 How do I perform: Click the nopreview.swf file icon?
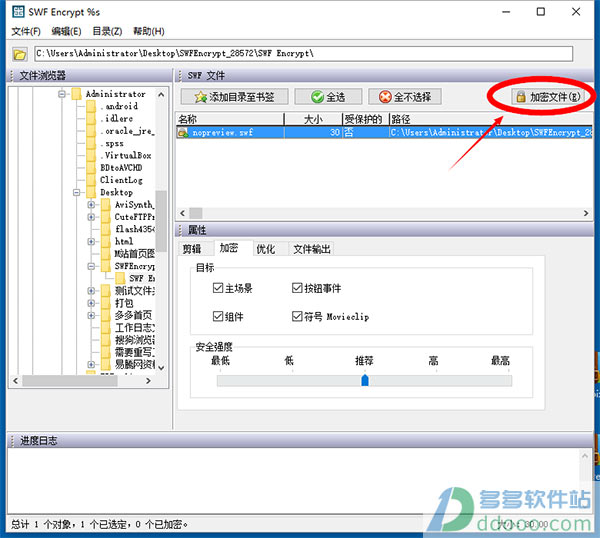183,132
